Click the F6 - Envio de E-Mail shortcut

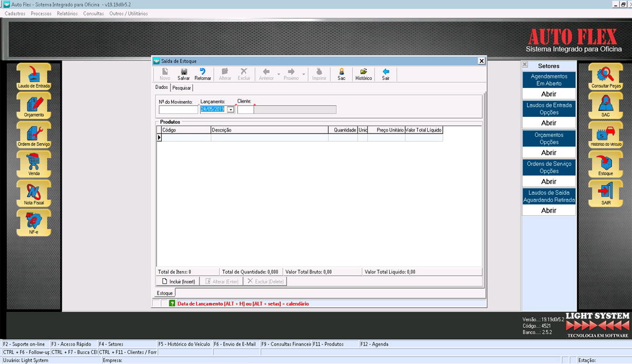236,344
